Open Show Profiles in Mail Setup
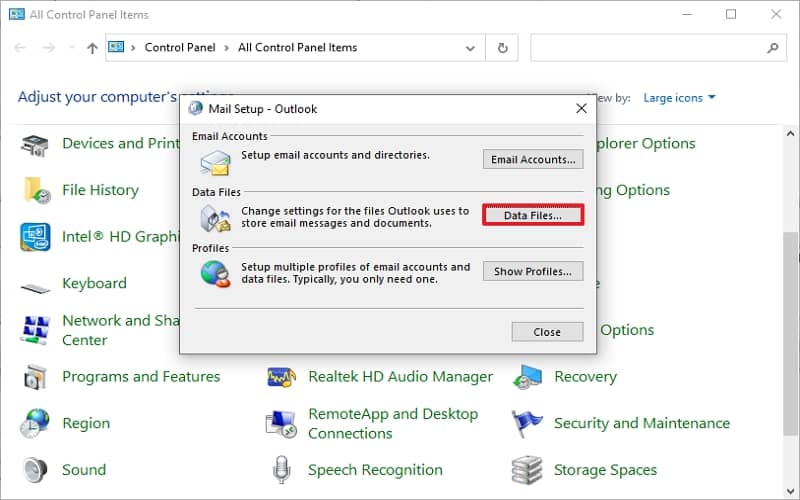The height and width of the screenshot is (500, 800). click(533, 271)
